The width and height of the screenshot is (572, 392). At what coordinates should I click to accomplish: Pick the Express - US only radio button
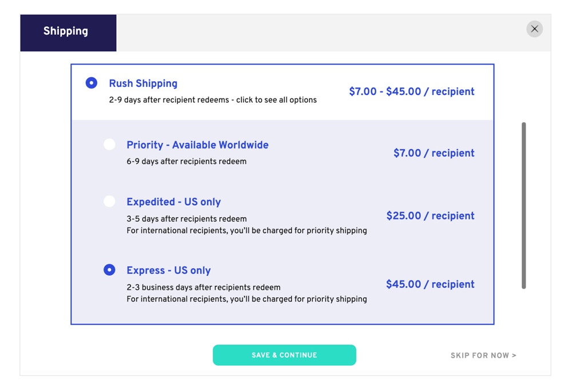point(109,270)
